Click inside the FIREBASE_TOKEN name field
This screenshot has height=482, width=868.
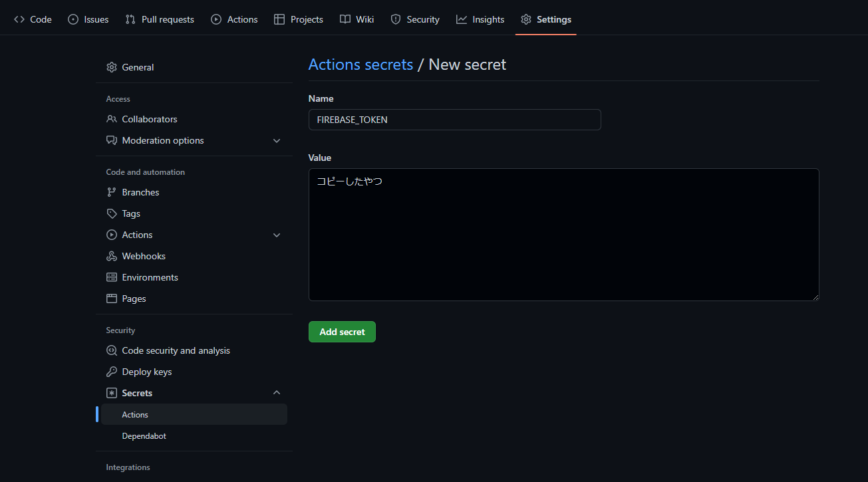pyautogui.click(x=454, y=120)
